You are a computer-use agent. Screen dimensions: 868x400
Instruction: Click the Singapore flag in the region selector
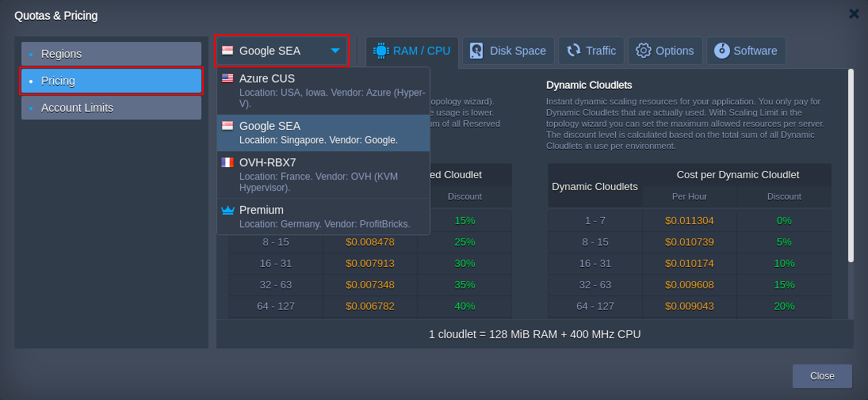coord(228,51)
